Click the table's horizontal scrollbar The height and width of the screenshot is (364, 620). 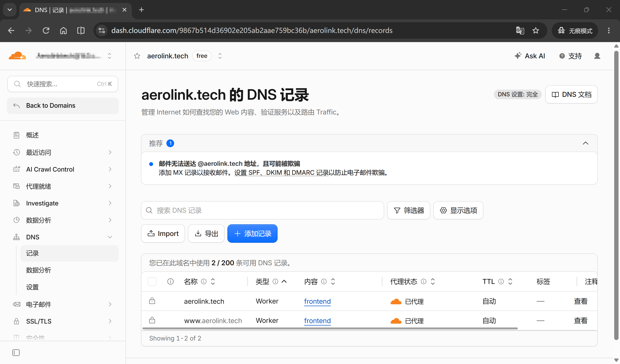click(x=330, y=328)
